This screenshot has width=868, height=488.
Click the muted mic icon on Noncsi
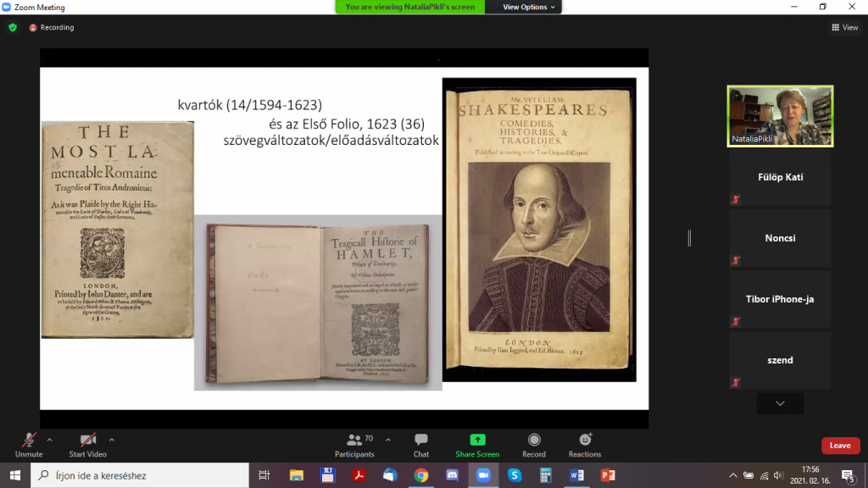click(736, 261)
